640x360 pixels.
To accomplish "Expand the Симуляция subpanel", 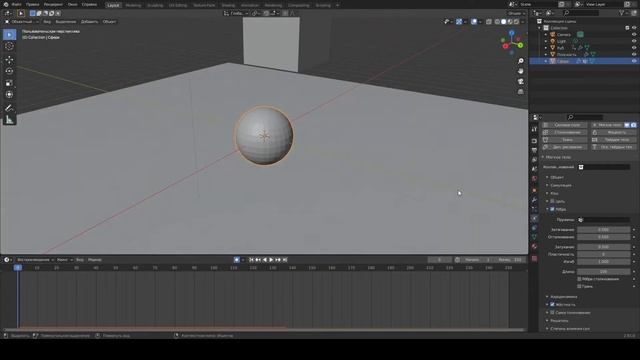I will 560,185.
